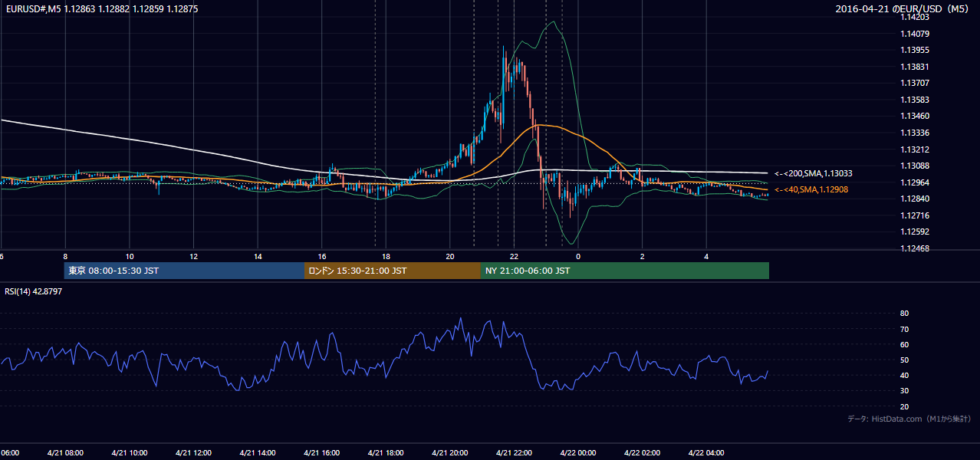
Task: Click price level 1.14203 on axis
Action: [916, 17]
